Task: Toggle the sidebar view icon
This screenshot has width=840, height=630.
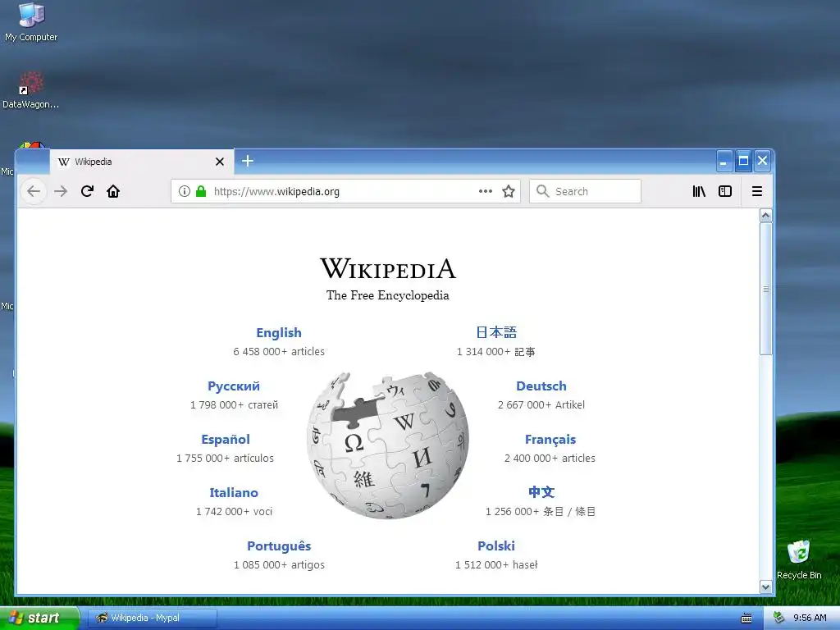Action: (x=725, y=191)
